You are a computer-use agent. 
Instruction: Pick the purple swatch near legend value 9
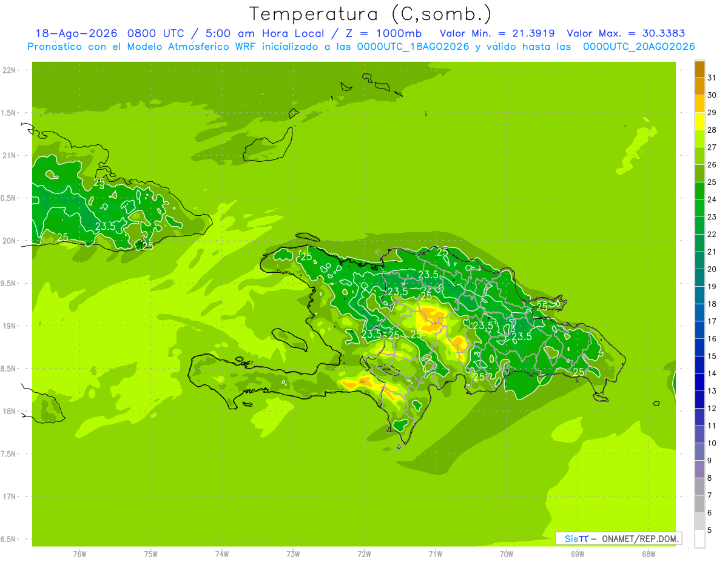click(x=699, y=469)
